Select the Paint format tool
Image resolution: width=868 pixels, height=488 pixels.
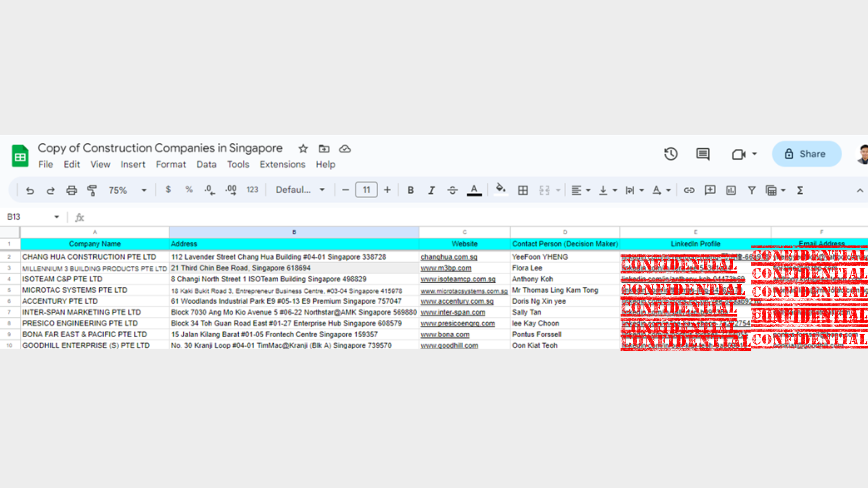[x=92, y=190]
